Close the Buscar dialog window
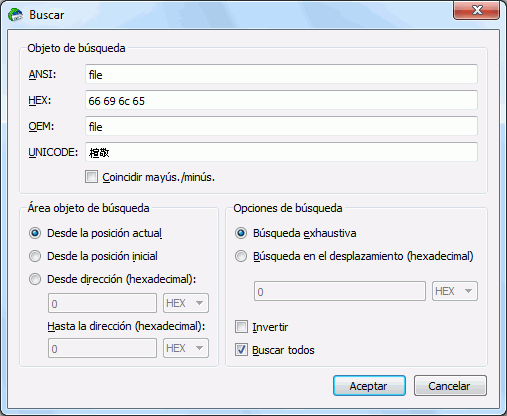Screen dimensions: 507x416 point(477,10)
